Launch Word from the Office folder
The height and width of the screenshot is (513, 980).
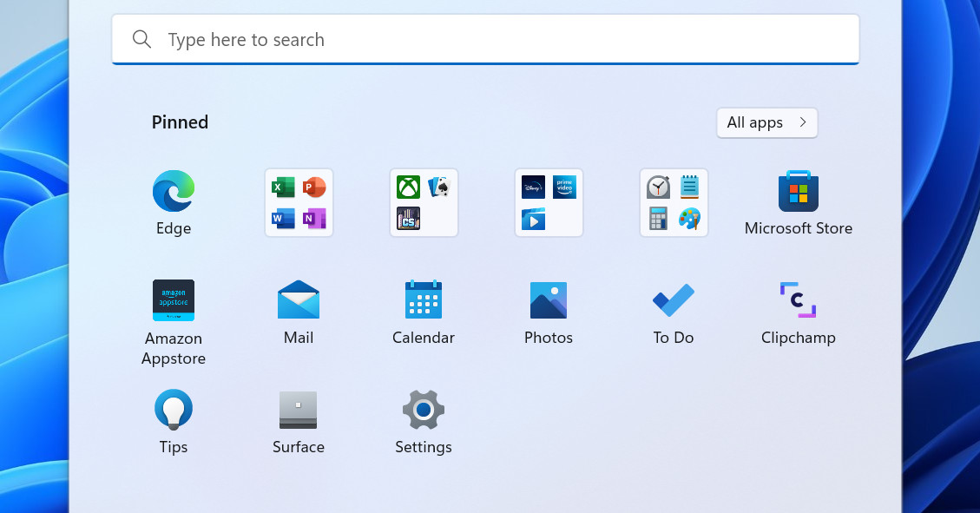point(283,219)
